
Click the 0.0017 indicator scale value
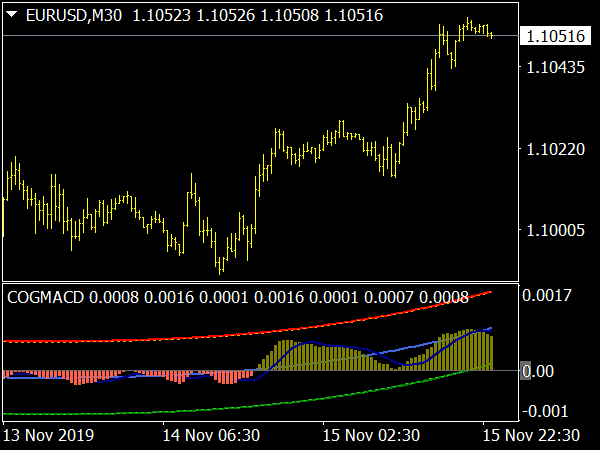point(555,296)
